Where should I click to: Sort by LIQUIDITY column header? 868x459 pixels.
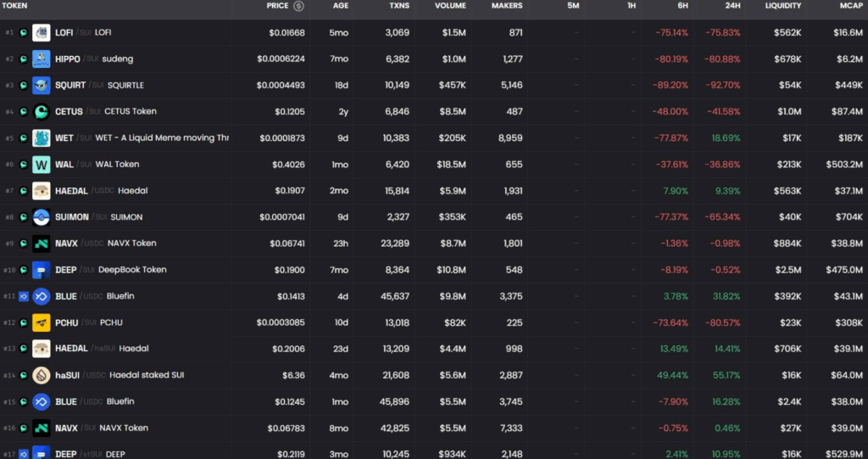coord(782,6)
